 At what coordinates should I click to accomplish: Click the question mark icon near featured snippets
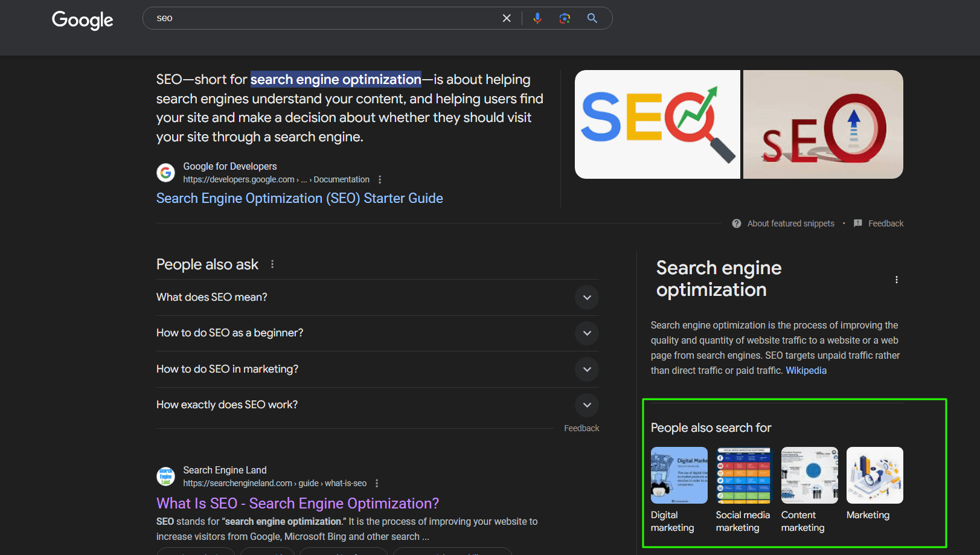click(736, 223)
